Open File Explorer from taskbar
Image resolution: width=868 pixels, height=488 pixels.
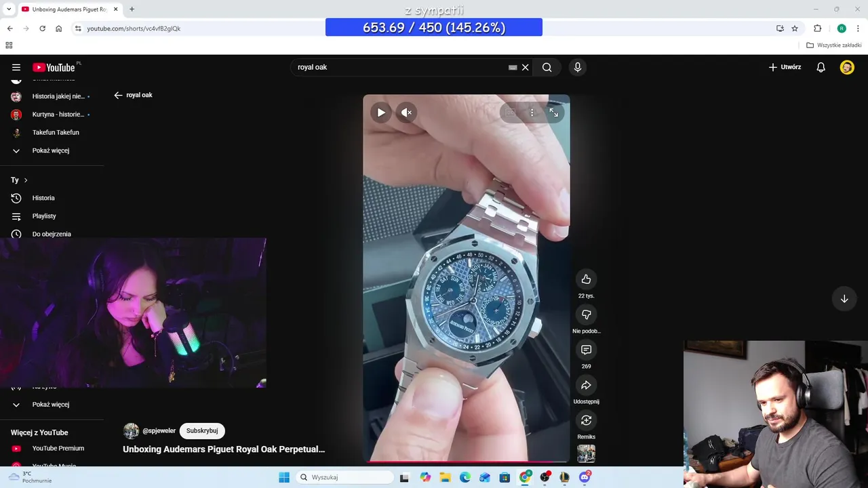445,477
